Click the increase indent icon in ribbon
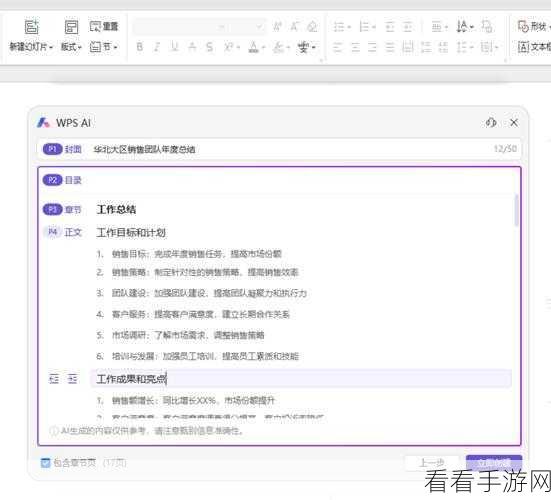 [x=408, y=27]
